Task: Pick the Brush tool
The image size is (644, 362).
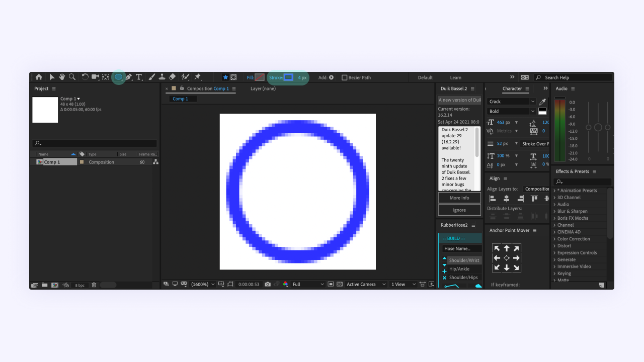Action: pos(151,77)
